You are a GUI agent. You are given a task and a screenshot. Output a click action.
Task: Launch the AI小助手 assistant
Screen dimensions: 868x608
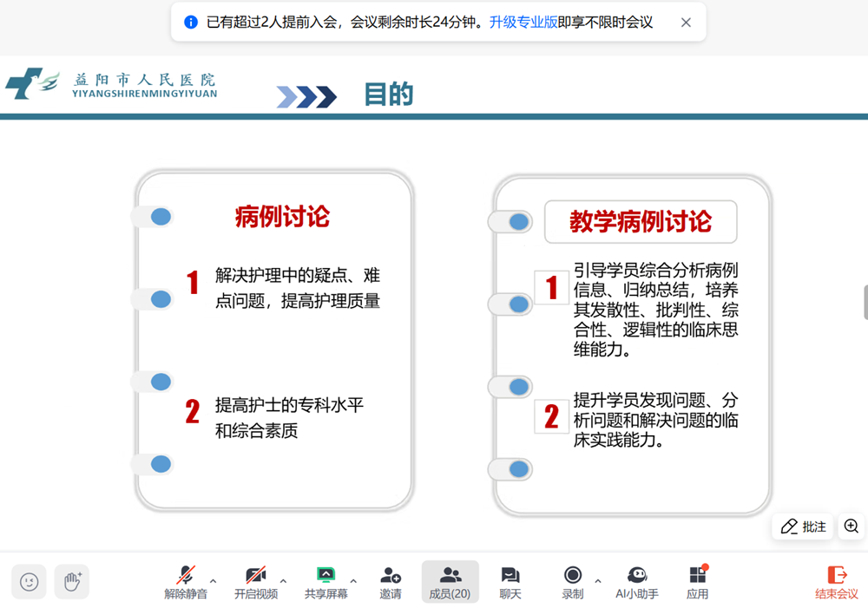pos(637,581)
